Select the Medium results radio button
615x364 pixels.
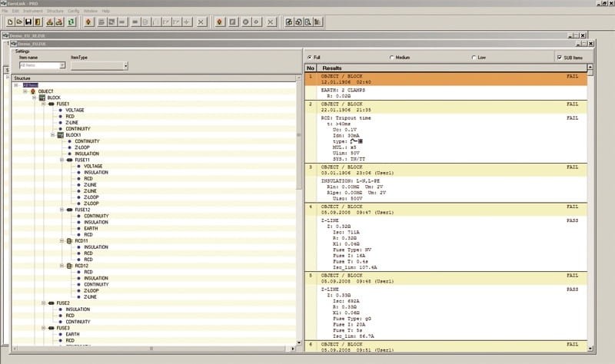tap(392, 58)
